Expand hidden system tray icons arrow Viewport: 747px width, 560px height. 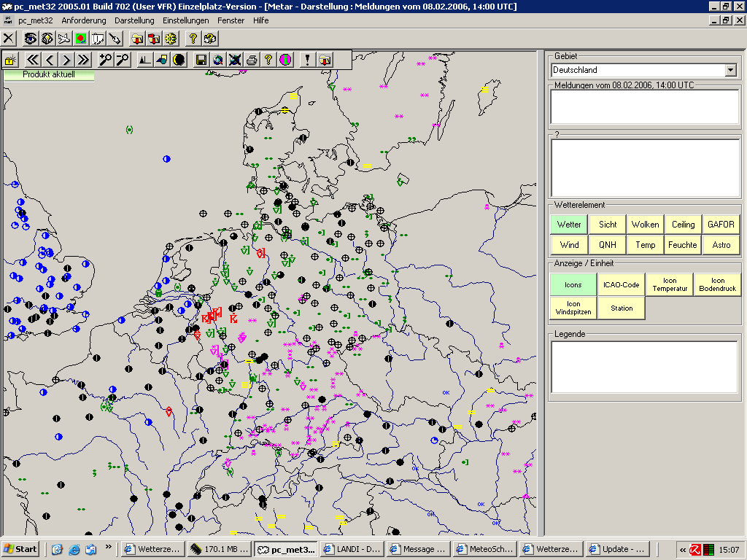tap(683, 549)
